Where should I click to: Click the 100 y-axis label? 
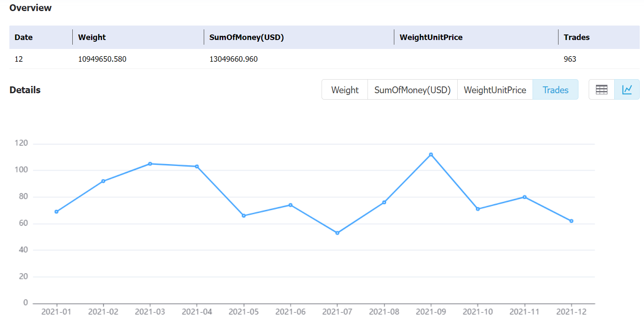pyautogui.click(x=21, y=170)
